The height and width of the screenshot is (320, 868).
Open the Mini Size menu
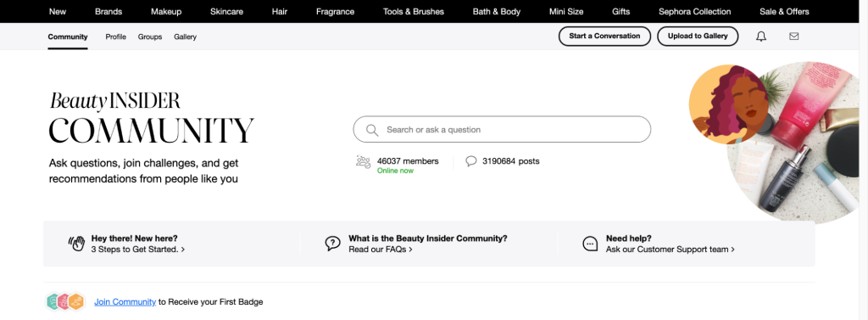[x=566, y=12]
